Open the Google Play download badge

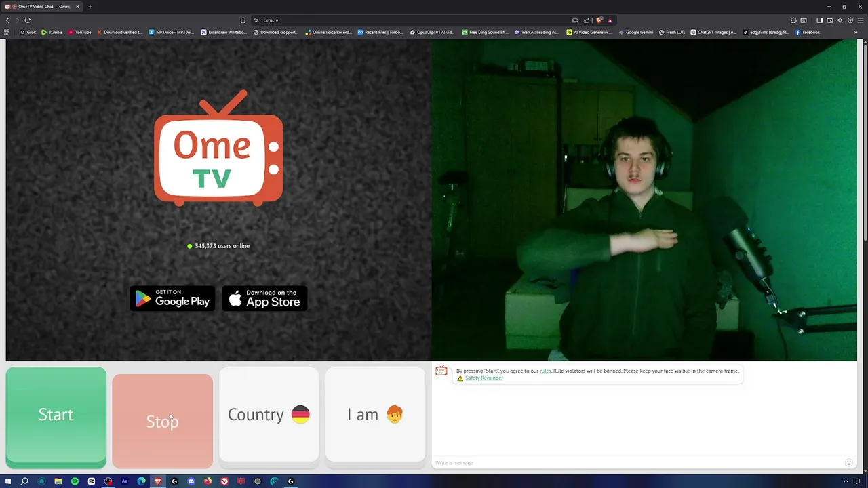pyautogui.click(x=172, y=299)
